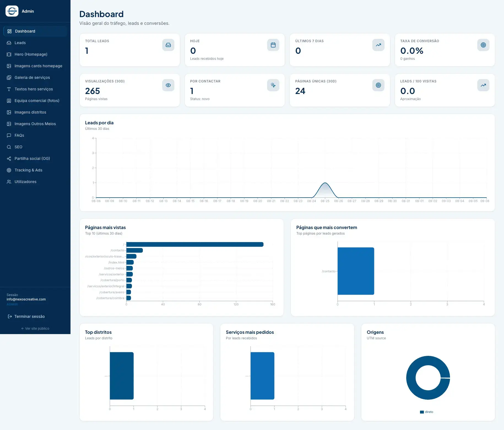Click the Leads inbox icon in sidebar
Screen dimensions: 504x430
pyautogui.click(x=9, y=43)
